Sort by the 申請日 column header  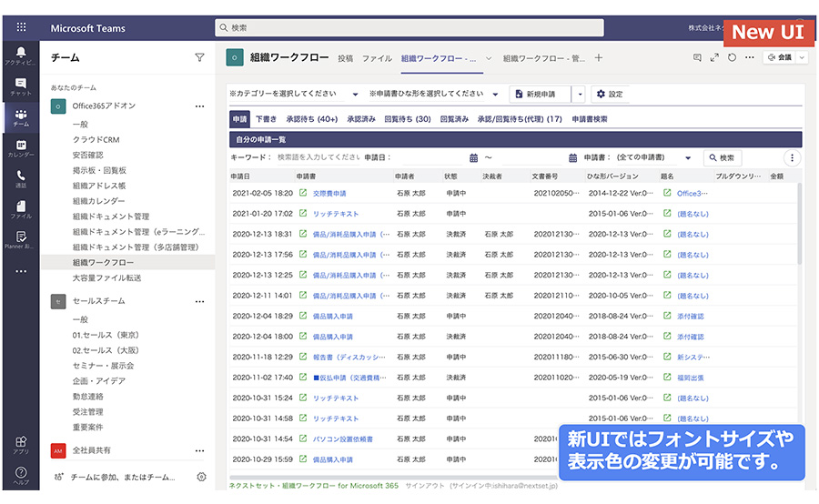[240, 176]
